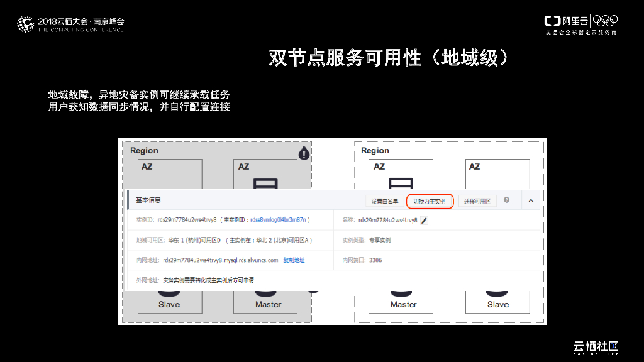
Task: Select the instance type value 专享实例
Action: pos(380,240)
